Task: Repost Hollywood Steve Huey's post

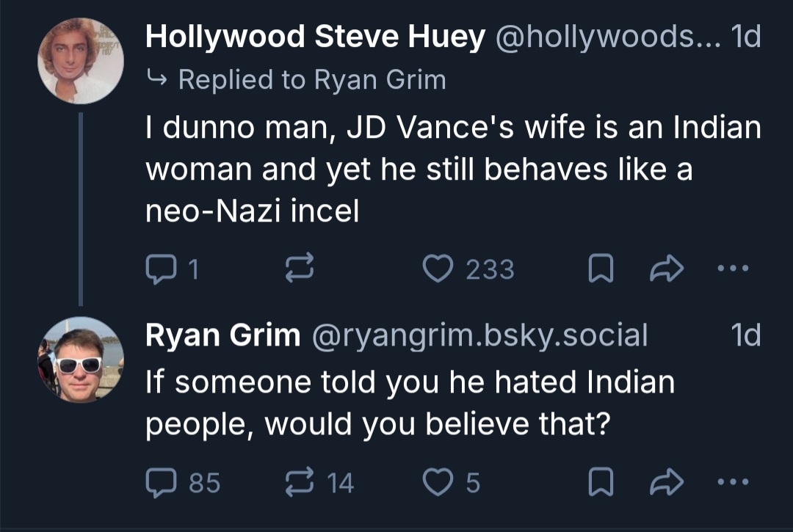Action: coord(299,270)
